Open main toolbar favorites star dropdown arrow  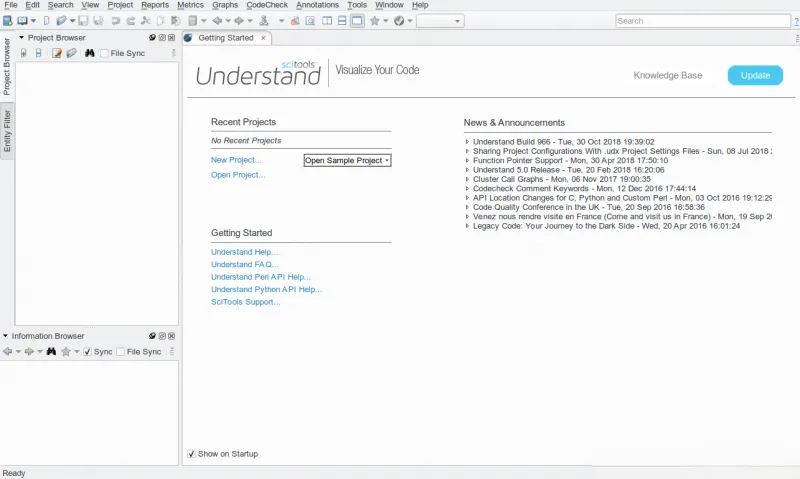point(386,21)
